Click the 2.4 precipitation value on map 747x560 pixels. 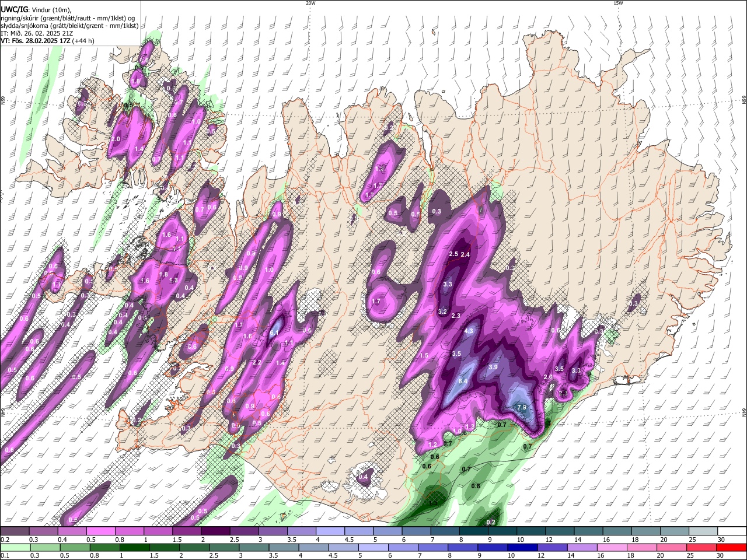point(465,254)
